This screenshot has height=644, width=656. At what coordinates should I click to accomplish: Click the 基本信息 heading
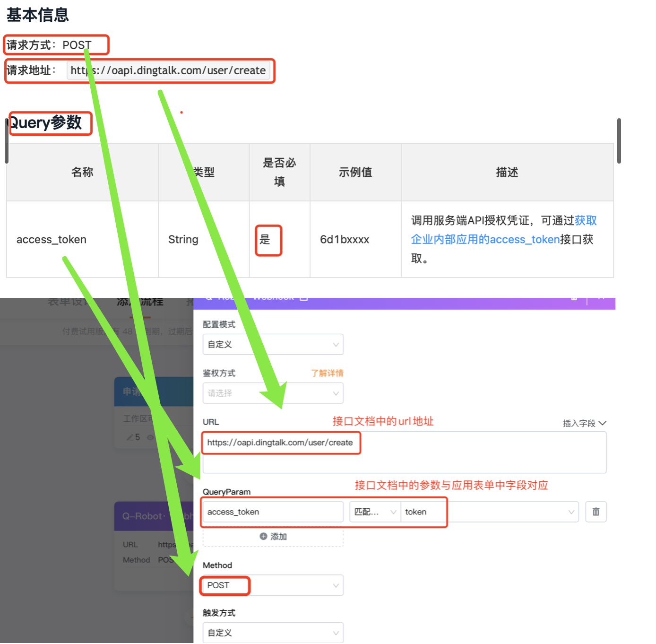click(38, 15)
